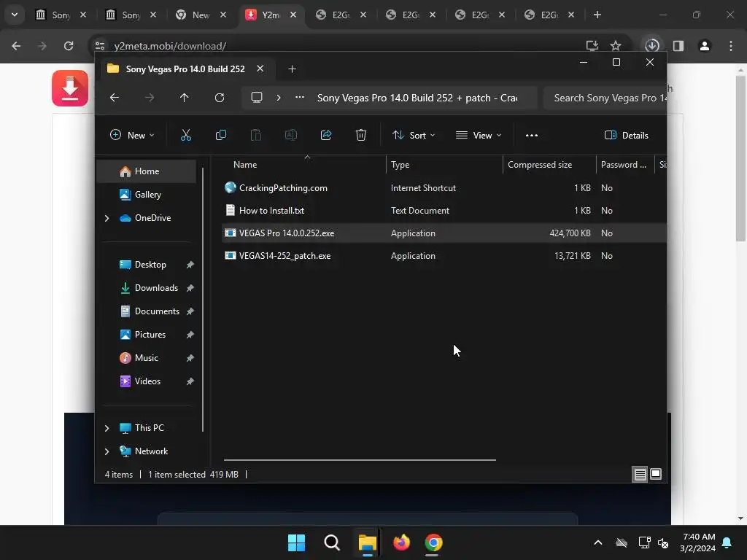Open Downloads quick access folder
Image resolution: width=747 pixels, height=560 pixels.
156,287
